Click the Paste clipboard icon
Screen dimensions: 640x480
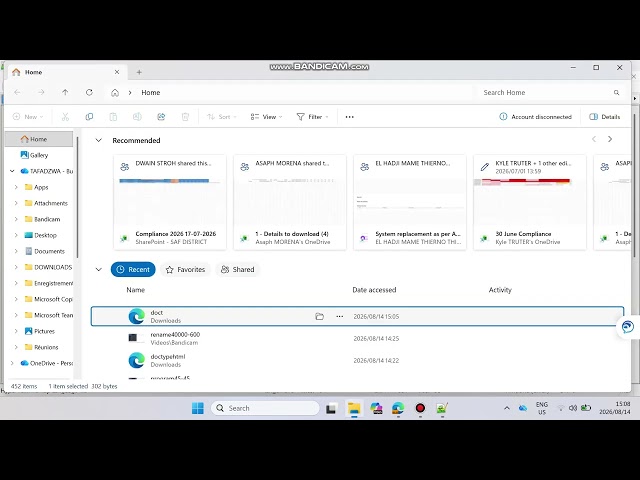click(113, 117)
